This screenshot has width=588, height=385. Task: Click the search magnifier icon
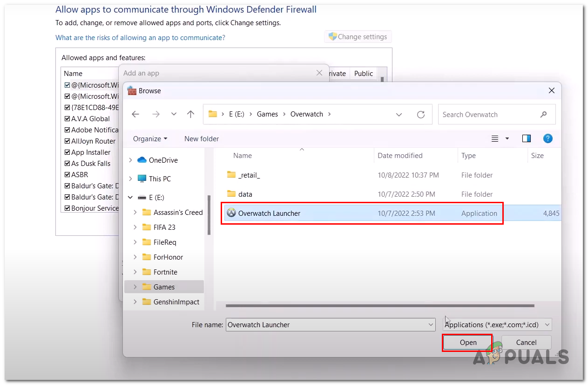pyautogui.click(x=543, y=114)
